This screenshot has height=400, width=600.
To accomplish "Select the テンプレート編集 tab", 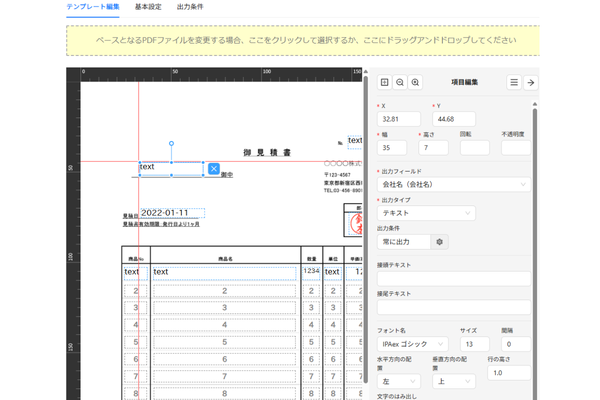I will tap(93, 7).
